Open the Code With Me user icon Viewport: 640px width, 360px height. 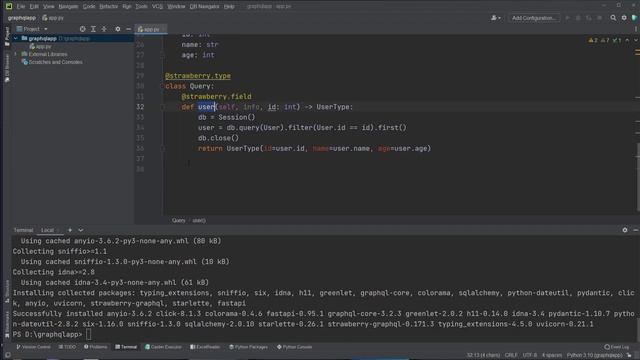496,18
